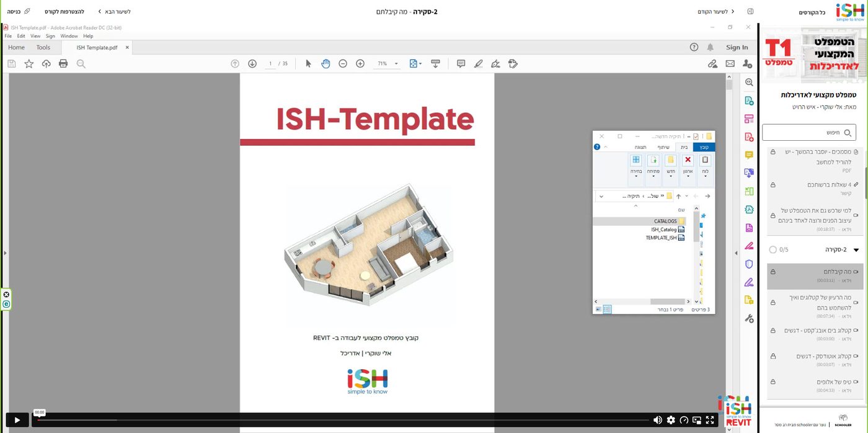Open Acrobat help question mark icon
Screen dimensions: 868x433
(x=694, y=47)
